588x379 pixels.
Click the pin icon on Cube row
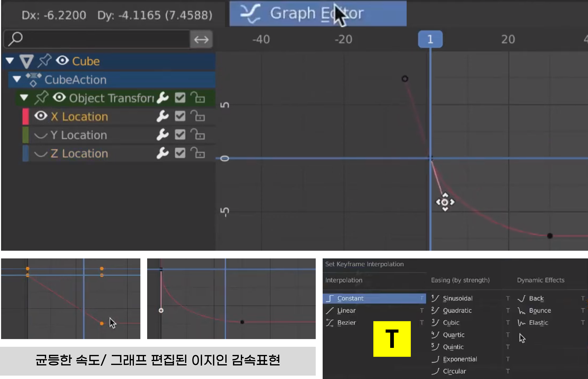pyautogui.click(x=45, y=61)
